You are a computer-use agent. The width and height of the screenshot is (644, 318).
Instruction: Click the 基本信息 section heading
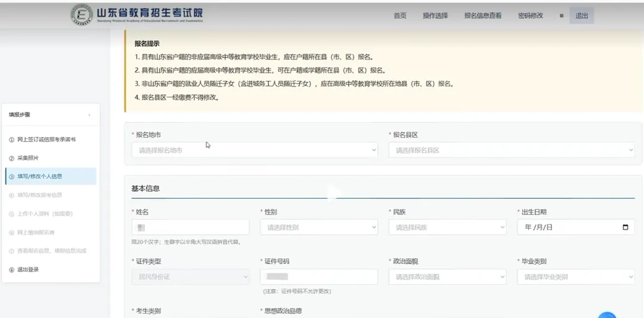pos(145,189)
